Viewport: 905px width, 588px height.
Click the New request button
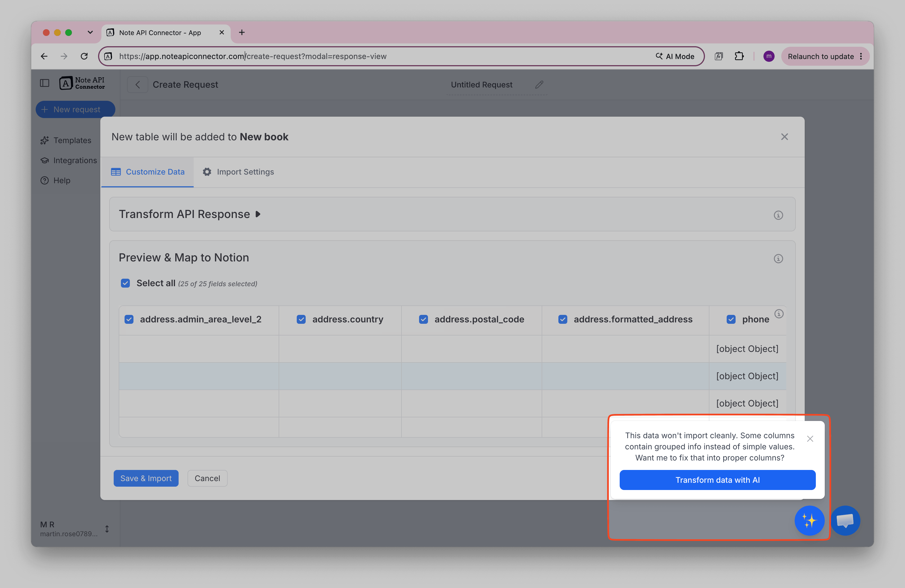(75, 109)
